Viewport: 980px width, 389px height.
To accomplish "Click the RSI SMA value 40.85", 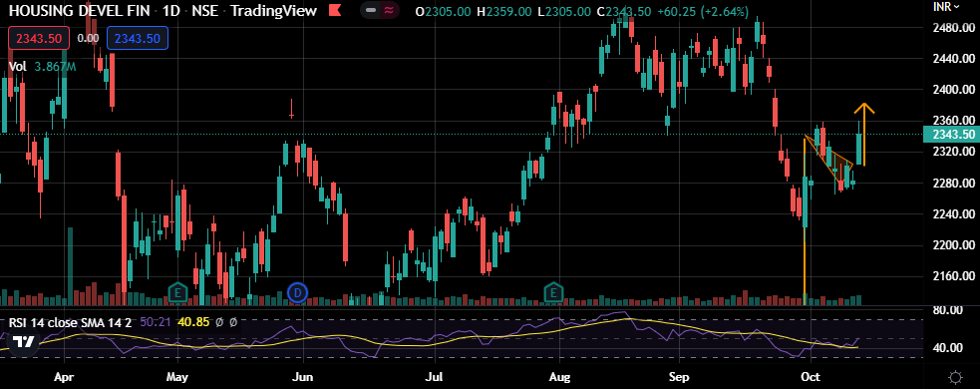I will coord(193,323).
